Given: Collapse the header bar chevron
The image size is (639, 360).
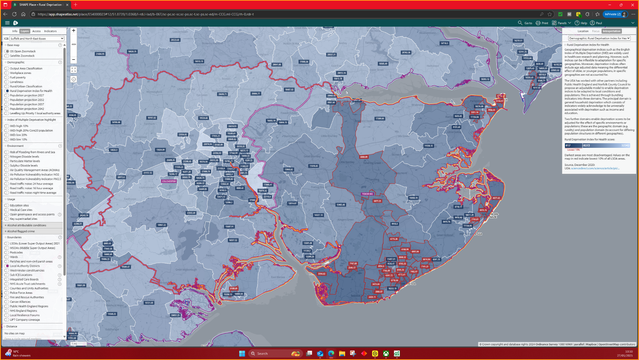Looking at the screenshot, I should (633, 23).
